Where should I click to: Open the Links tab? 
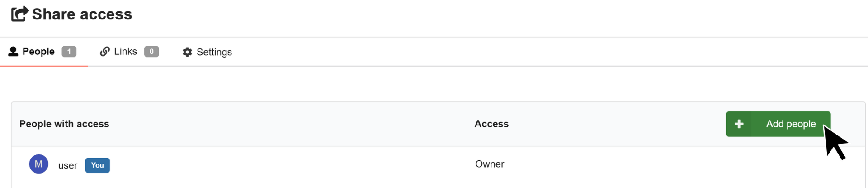tap(129, 52)
